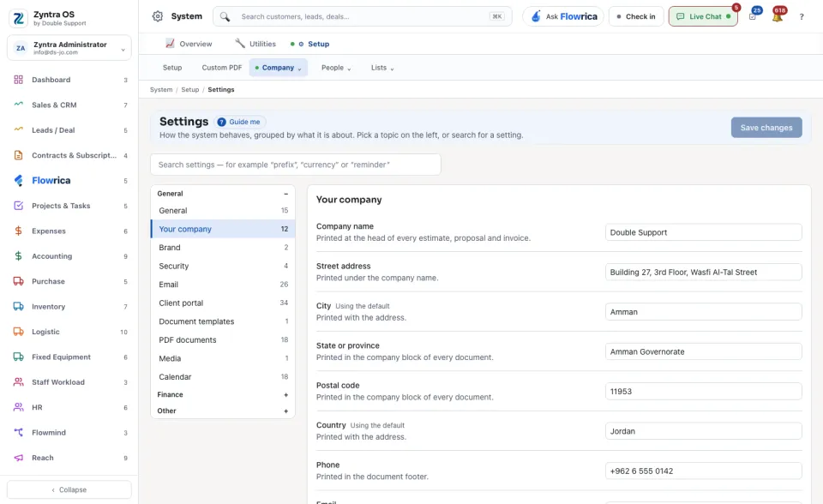Click the Check in button

click(636, 17)
